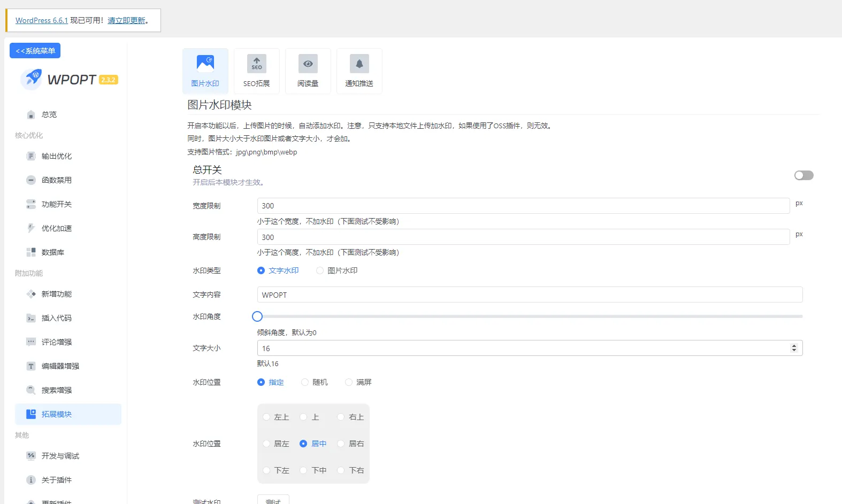Image resolution: width=842 pixels, height=504 pixels.
Task: Open the 通知推送 bell tab icon
Action: (x=359, y=64)
